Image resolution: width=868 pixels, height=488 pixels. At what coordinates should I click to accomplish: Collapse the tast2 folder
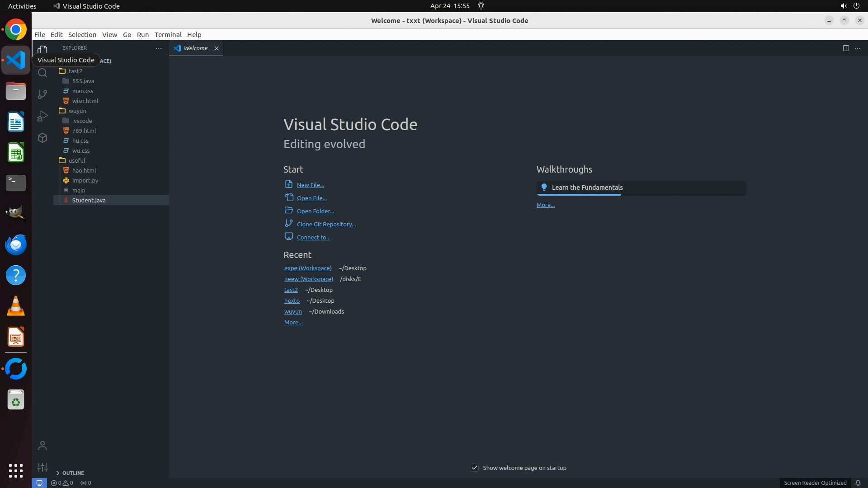(x=75, y=71)
